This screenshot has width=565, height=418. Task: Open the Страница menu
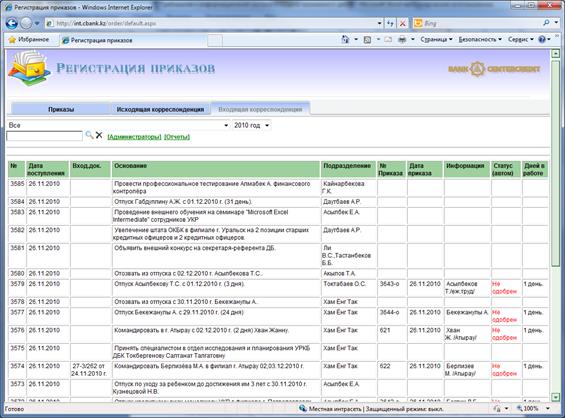pos(436,40)
